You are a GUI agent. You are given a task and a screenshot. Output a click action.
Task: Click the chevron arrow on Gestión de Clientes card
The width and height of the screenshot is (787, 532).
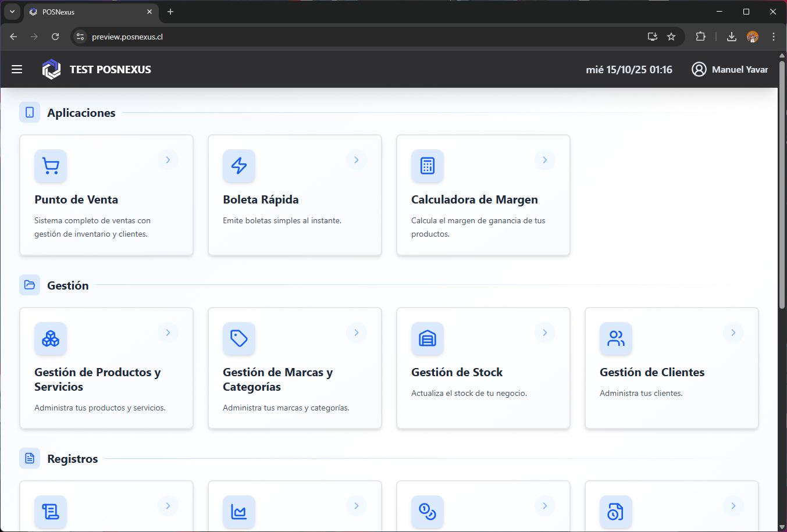pos(733,333)
